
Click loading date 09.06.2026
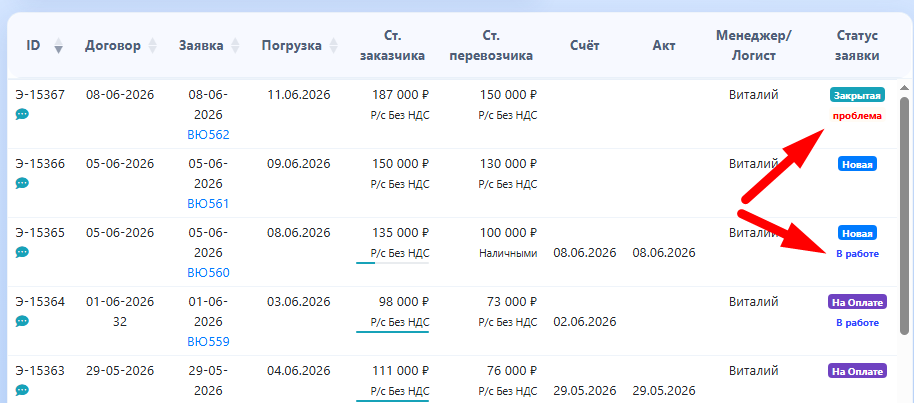point(299,163)
